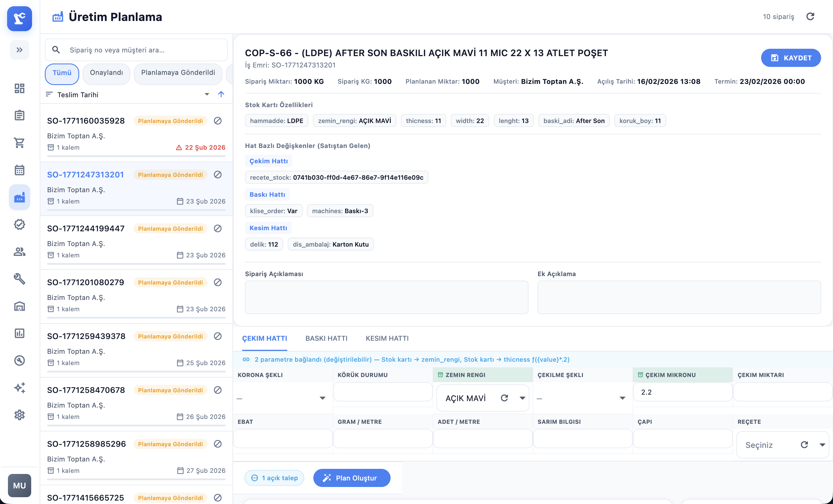Open the calendar icon in sidebar

click(x=19, y=170)
